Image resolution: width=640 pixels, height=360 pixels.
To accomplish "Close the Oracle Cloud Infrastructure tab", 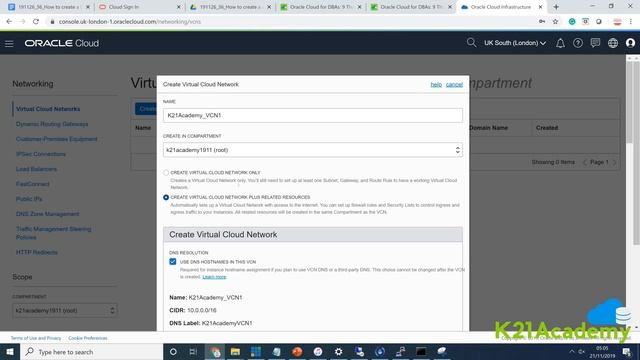I will coord(540,7).
